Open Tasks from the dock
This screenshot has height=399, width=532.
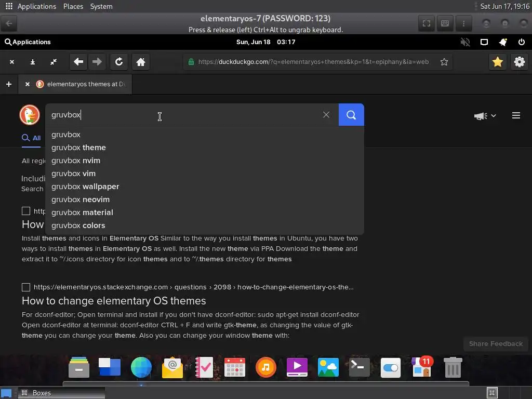[204, 367]
